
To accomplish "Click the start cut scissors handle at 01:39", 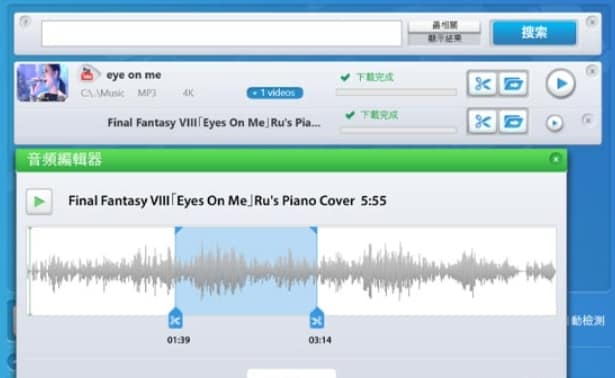I will [175, 319].
